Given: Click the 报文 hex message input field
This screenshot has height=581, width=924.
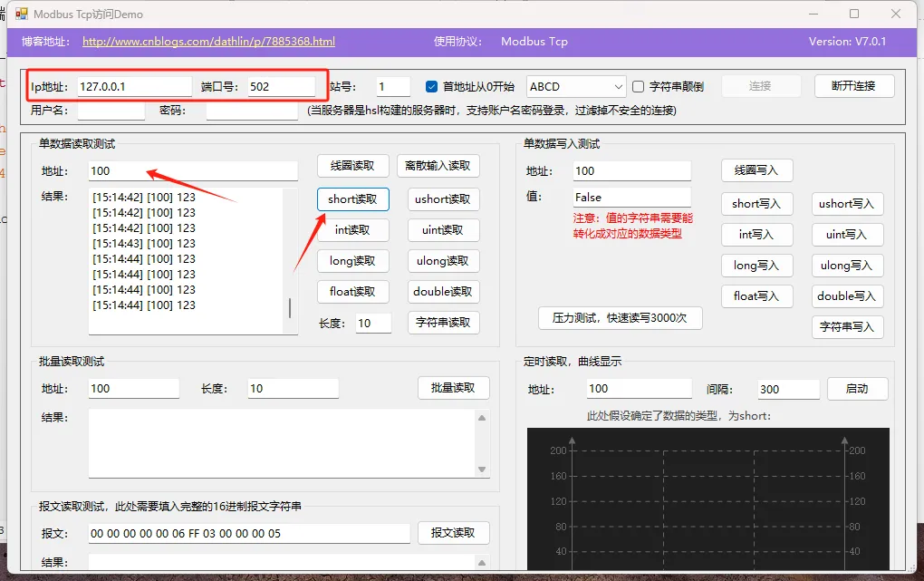Looking at the screenshot, I should point(249,534).
